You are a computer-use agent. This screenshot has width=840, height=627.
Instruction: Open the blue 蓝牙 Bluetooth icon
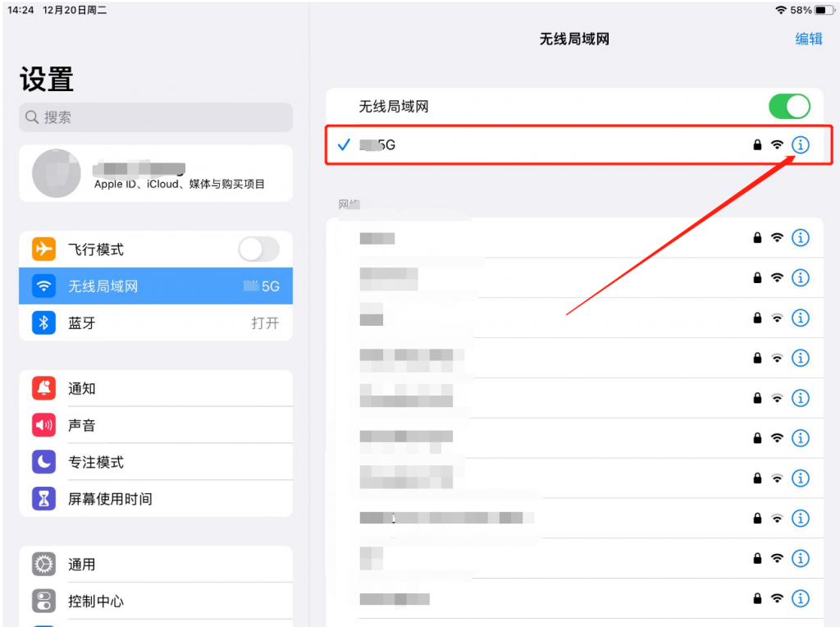pyautogui.click(x=43, y=323)
